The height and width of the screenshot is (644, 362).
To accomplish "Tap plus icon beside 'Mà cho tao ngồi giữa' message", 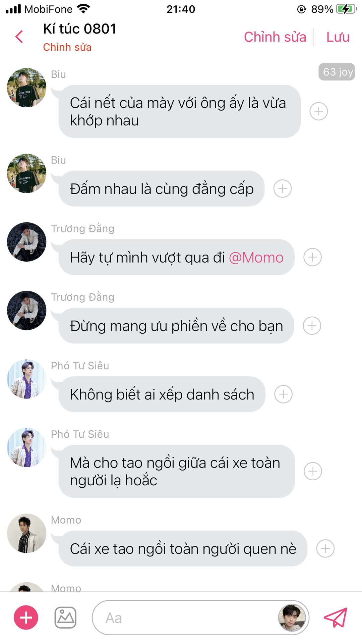I will coord(313,471).
